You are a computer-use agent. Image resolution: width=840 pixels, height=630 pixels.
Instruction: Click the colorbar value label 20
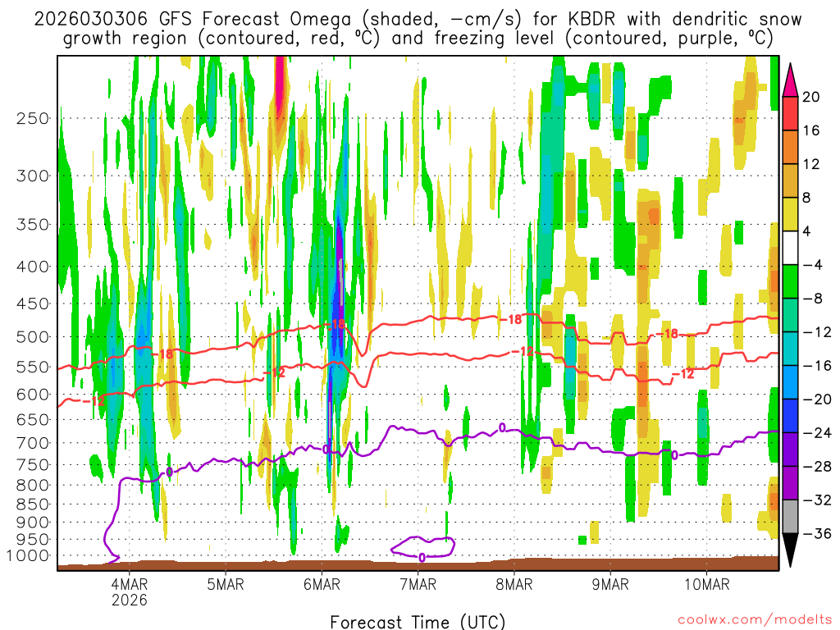tap(810, 97)
